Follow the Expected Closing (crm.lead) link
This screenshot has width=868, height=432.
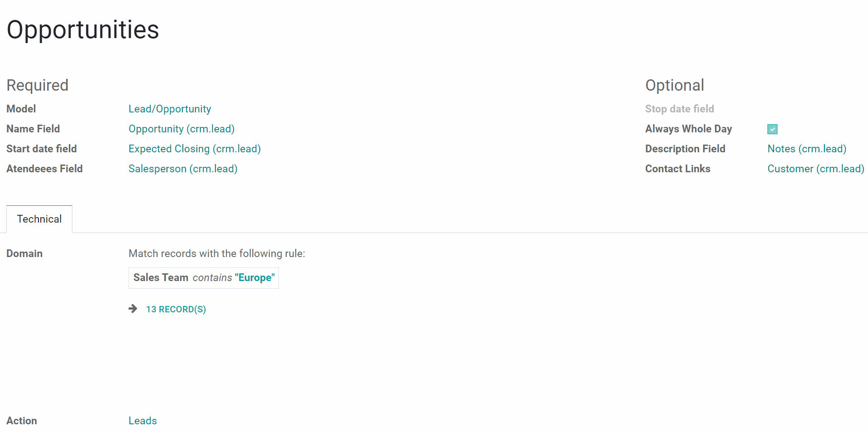[x=195, y=149]
